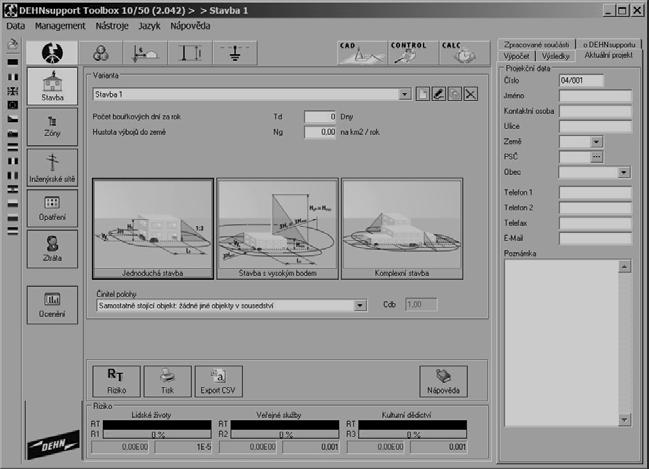The width and height of the screenshot is (649, 469).
Task: Delete the variant with the X icon
Action: pos(471,94)
